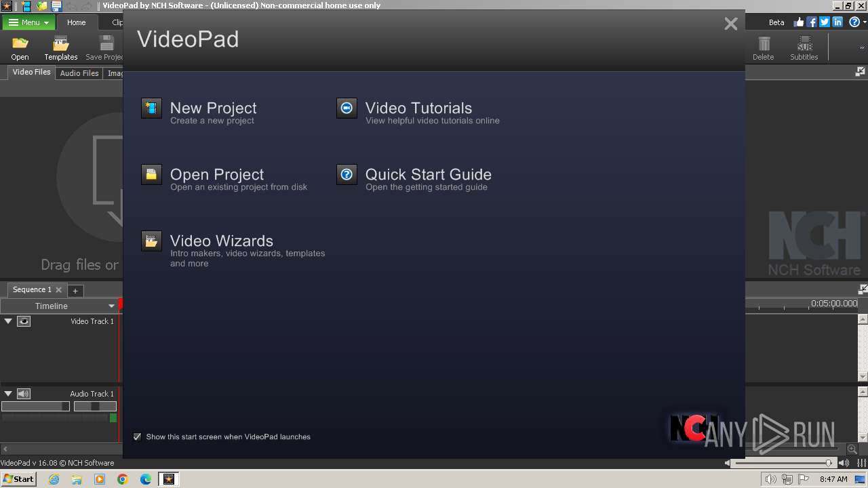
Task: Click the video track scrollbar up arrow
Action: [863, 319]
